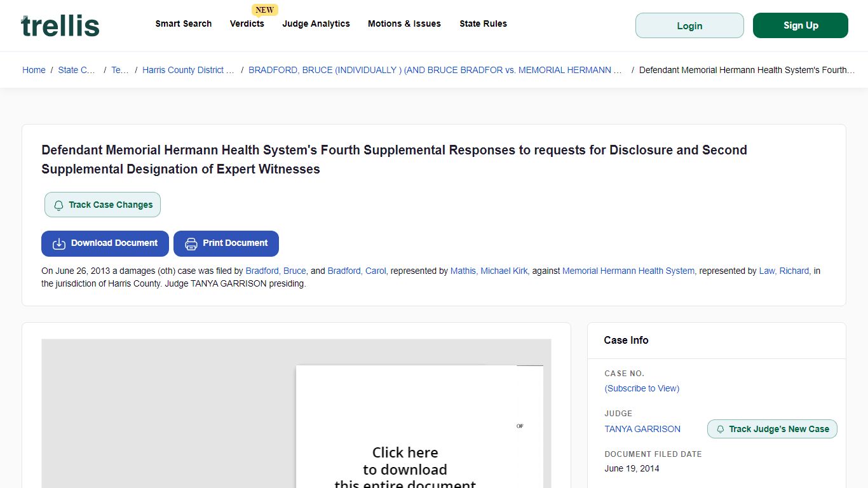This screenshot has width=868, height=488.
Task: Open the State C... breadcrumb link
Action: 77,70
